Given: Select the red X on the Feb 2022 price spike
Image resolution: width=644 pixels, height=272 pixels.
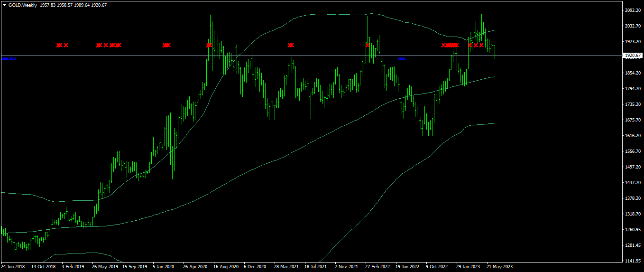Looking at the screenshot, I should point(368,45).
